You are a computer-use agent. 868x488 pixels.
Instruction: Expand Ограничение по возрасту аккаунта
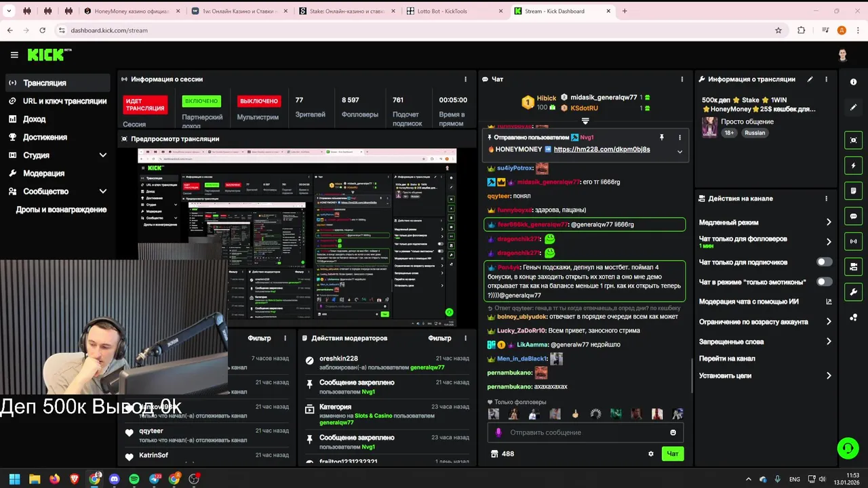829,322
